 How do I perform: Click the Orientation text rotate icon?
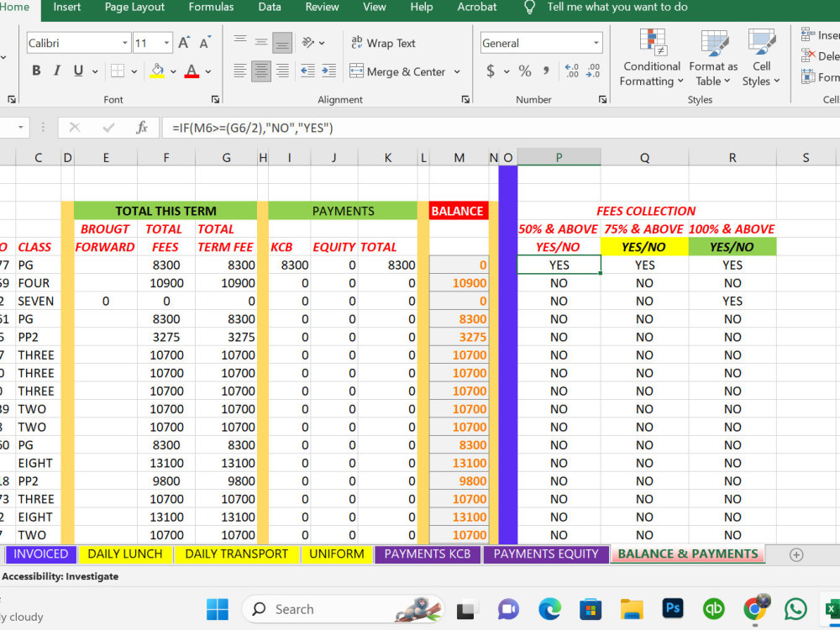click(308, 42)
